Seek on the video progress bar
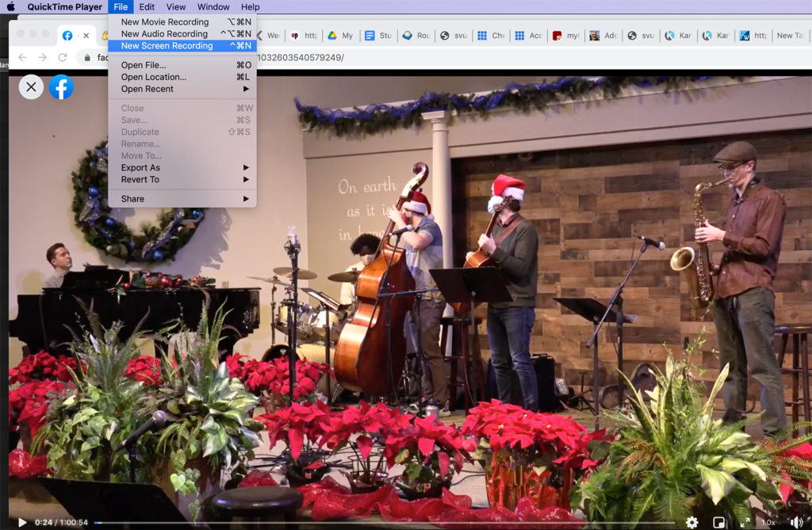 385,523
